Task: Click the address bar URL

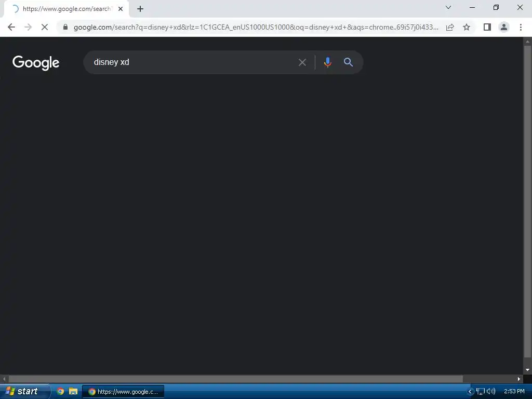Action: [x=256, y=27]
